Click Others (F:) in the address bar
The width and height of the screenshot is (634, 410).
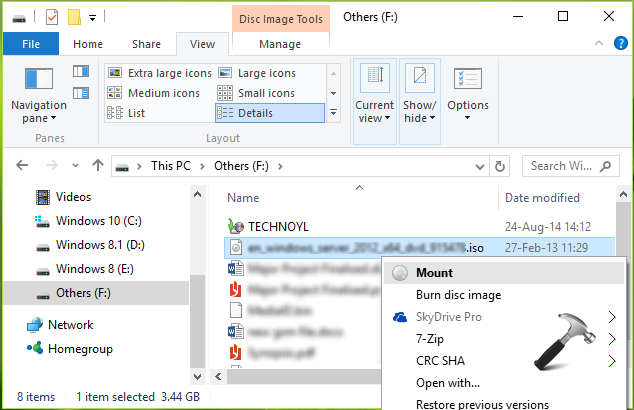[x=241, y=166]
